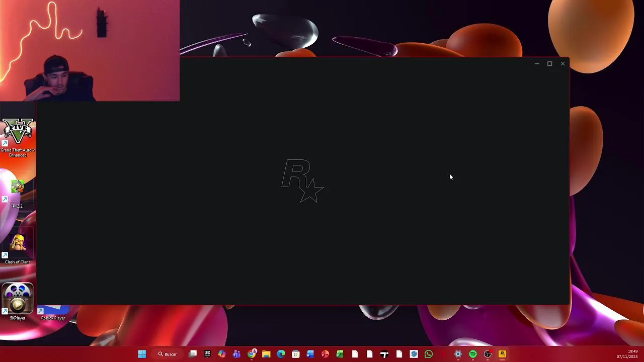Open Copilot from the taskbar
This screenshot has height=362, width=644.
point(222,354)
